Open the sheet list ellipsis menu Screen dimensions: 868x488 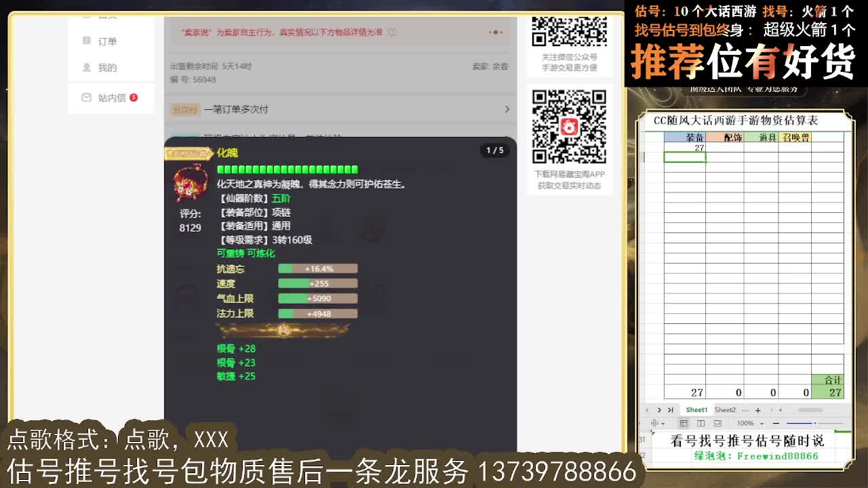pos(745,410)
